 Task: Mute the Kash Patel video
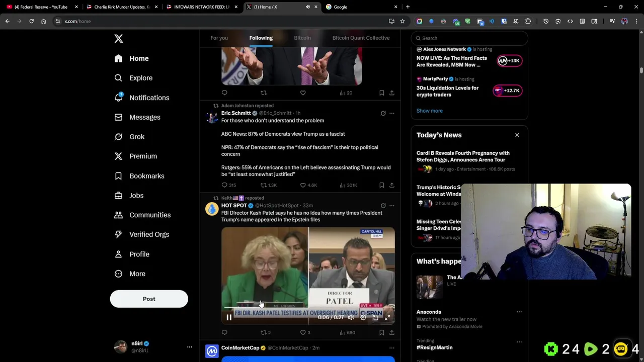351,317
